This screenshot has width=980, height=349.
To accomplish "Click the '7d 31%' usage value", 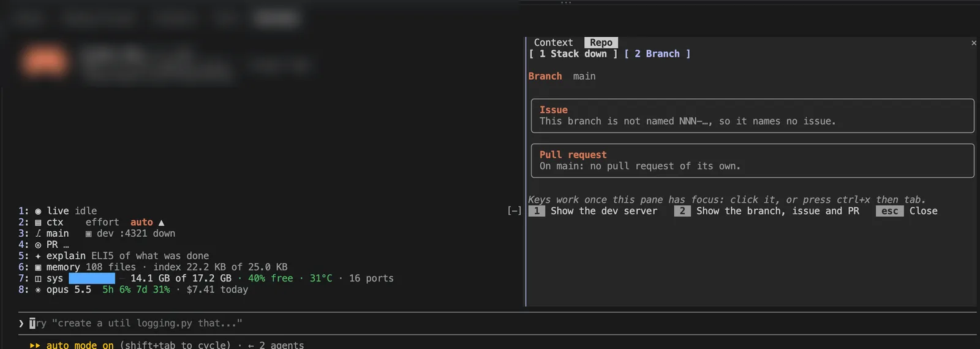I will click(x=153, y=290).
